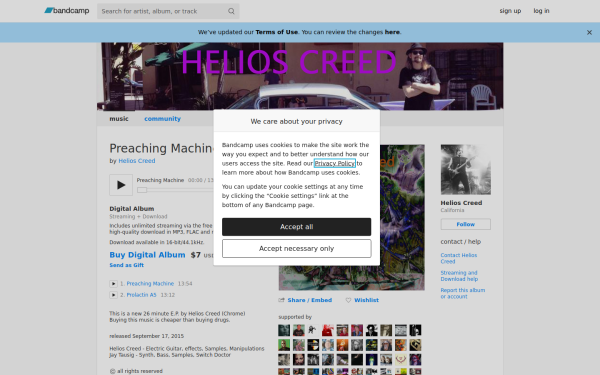
Task: Add album to Wishlist
Action: coord(366,300)
